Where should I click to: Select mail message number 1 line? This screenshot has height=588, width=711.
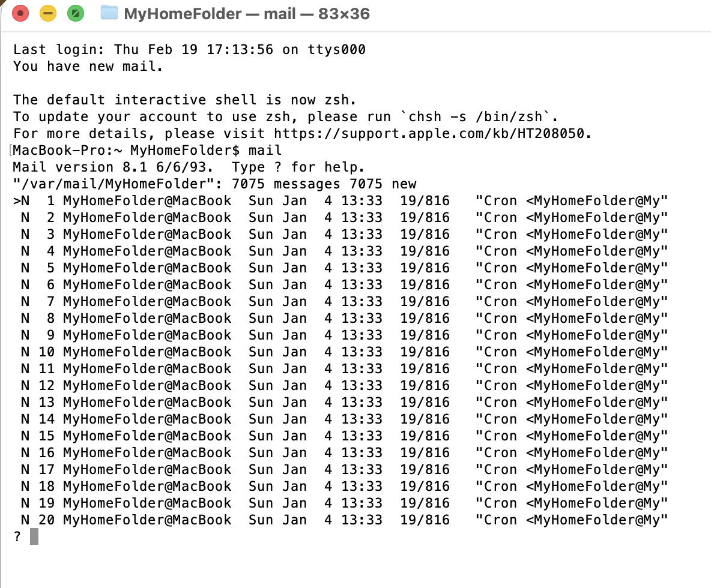tap(340, 200)
